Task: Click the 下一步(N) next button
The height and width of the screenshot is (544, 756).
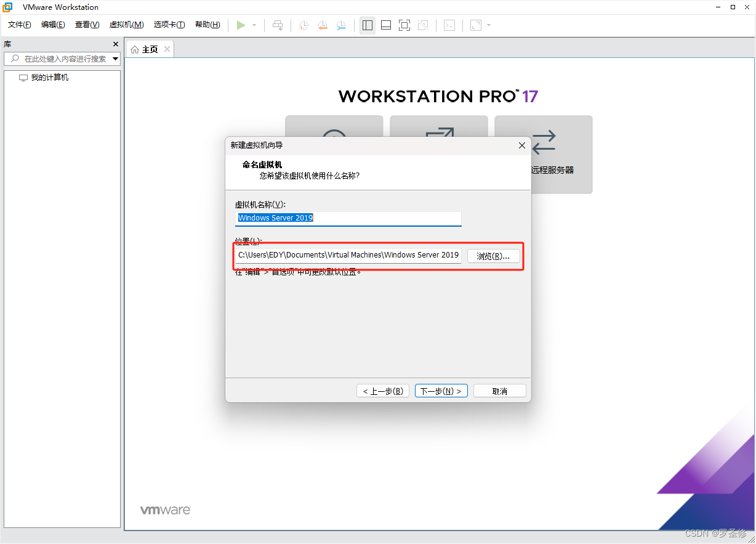Action: [x=441, y=391]
